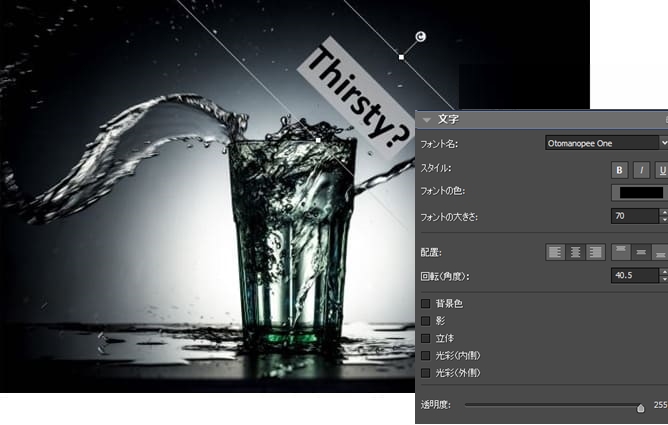Image resolution: width=668 pixels, height=425 pixels.
Task: Align text left
Action: tap(555, 252)
